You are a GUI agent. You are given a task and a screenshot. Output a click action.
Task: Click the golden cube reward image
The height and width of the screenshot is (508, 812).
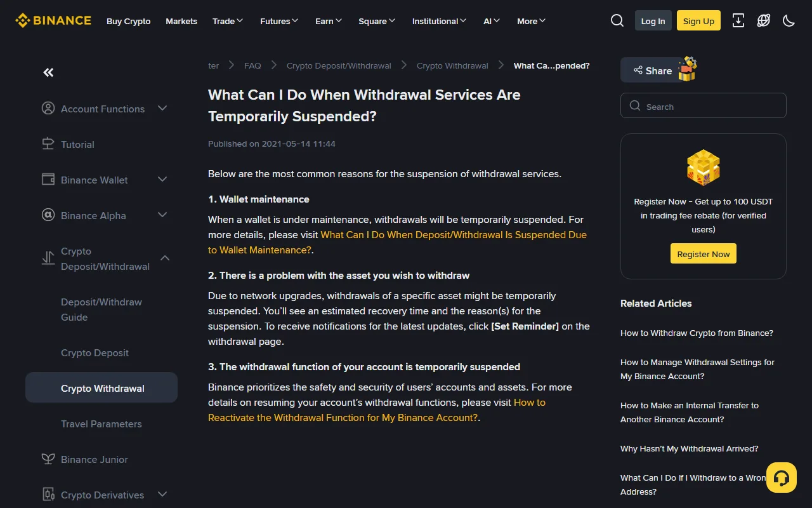(704, 168)
